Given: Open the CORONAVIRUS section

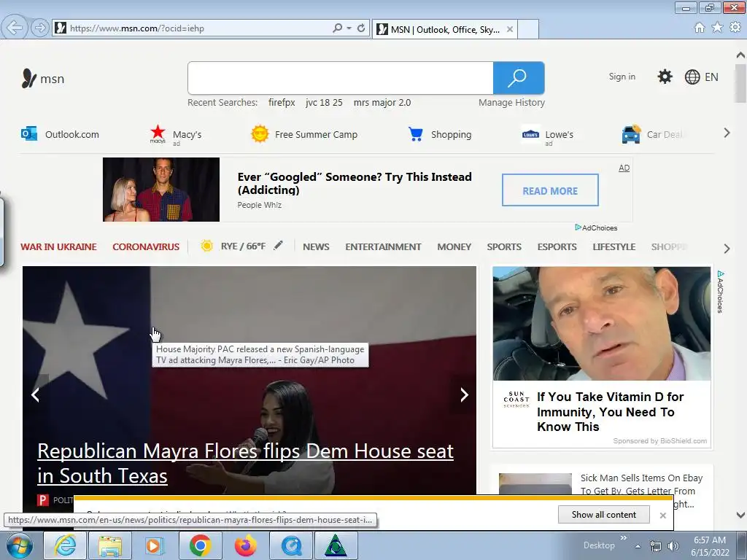Looking at the screenshot, I should [x=146, y=246].
